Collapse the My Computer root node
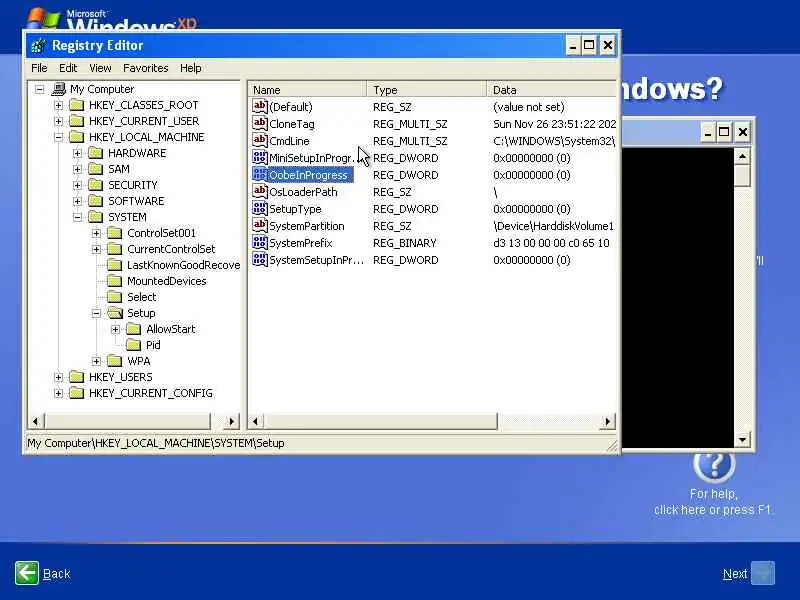This screenshot has height=600, width=800. 39,89
